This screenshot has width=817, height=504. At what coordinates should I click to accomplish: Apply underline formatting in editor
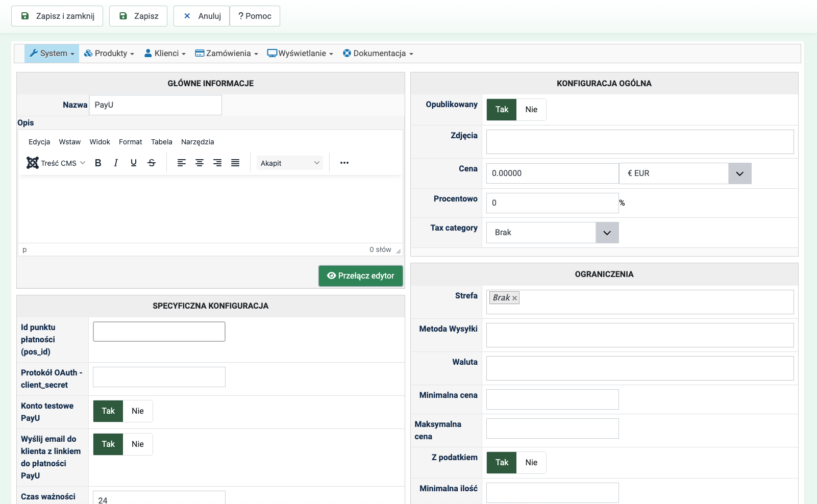pyautogui.click(x=134, y=163)
